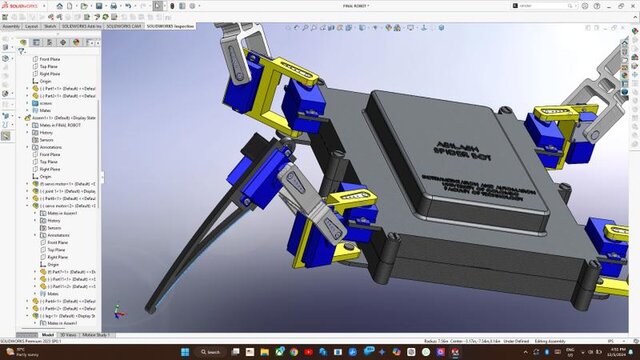Switch to the Assembly ribbon tab

point(11,26)
